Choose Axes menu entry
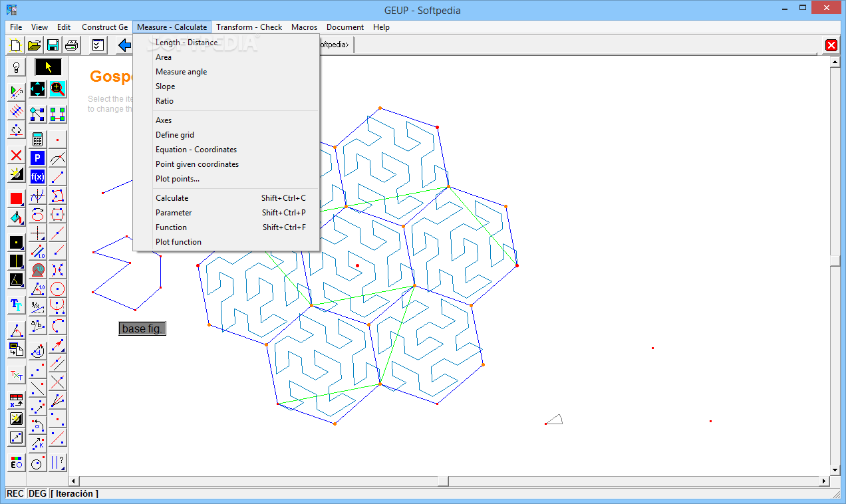Viewport: 846px width, 504px height. tap(226, 120)
